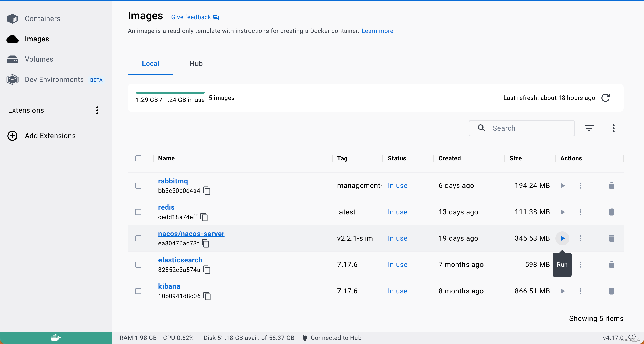644x344 pixels.
Task: Click Add Extensions label
Action: click(50, 136)
